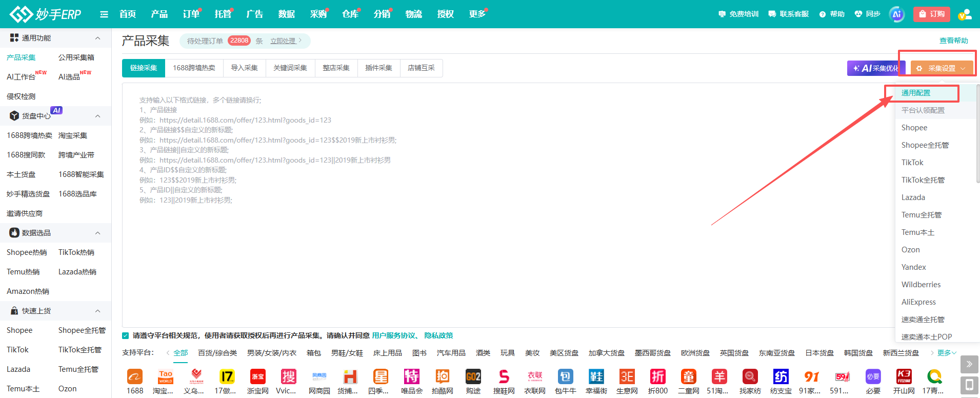Screen dimensions: 980x398
Task: Click the Tao World 淘宝 platform icon
Action: point(165,376)
